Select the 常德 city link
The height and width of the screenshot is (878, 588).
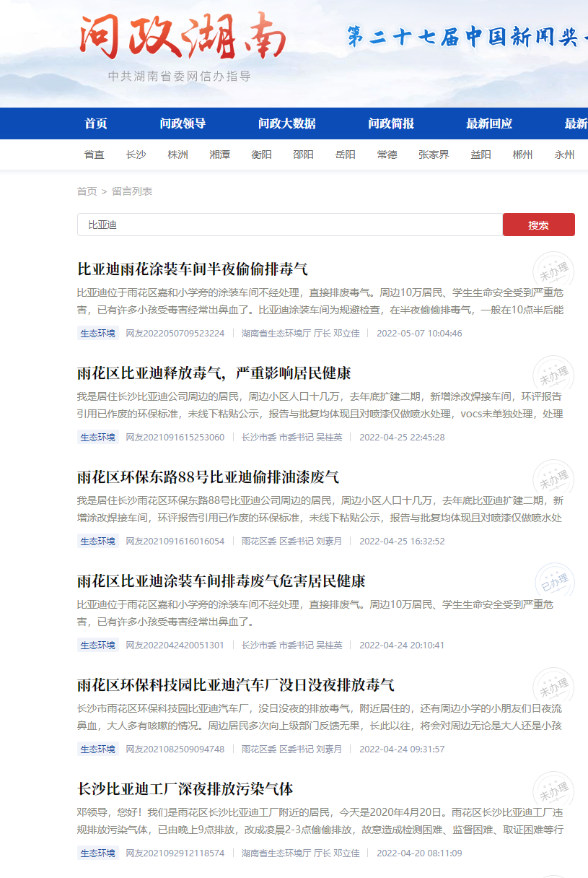[x=387, y=155]
